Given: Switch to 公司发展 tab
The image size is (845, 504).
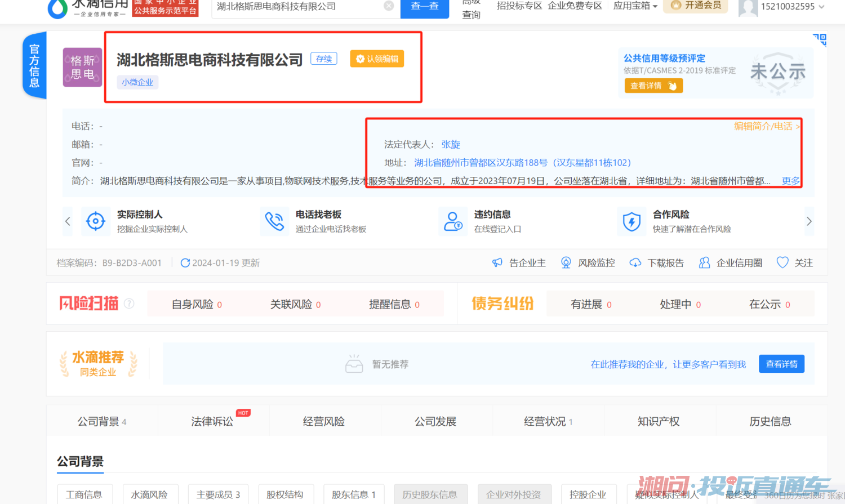Looking at the screenshot, I should pos(435,422).
